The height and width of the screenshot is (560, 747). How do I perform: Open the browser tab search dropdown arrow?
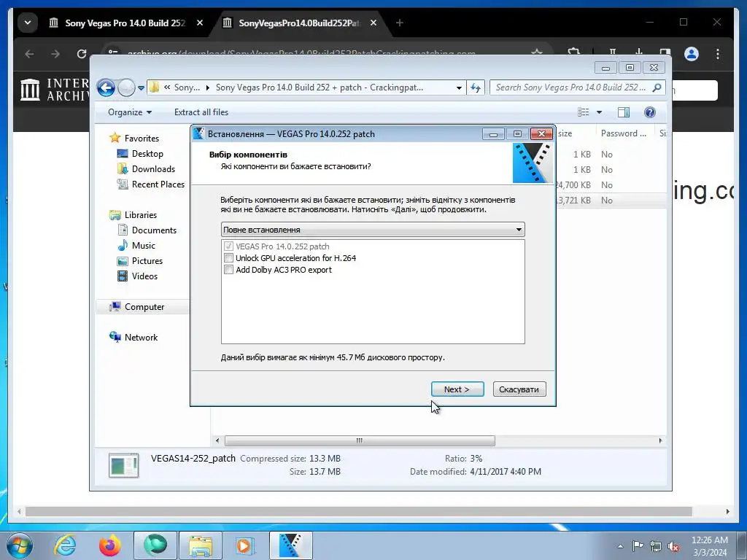click(28, 23)
